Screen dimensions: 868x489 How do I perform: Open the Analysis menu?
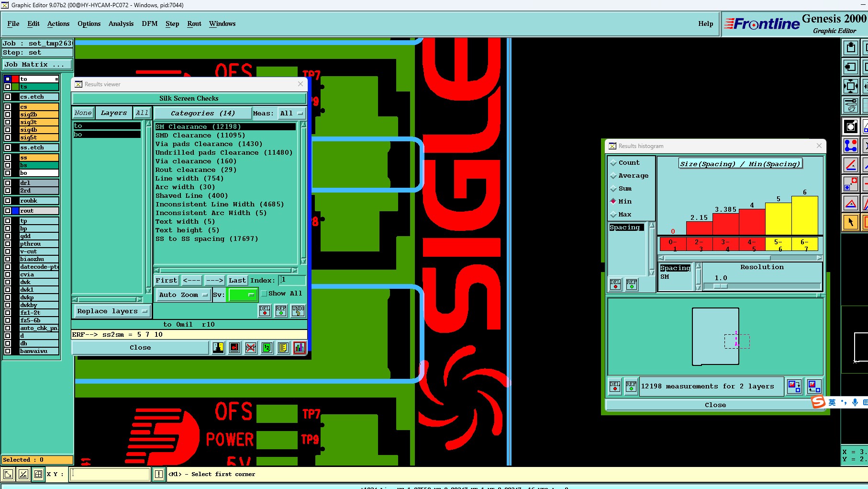(x=121, y=24)
